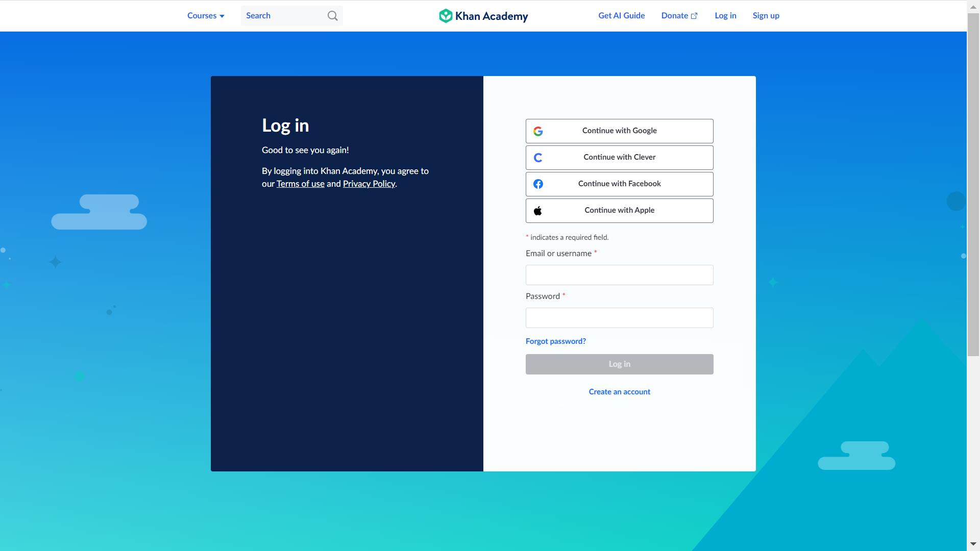Click the Privacy Policy checkbox link

tap(369, 183)
